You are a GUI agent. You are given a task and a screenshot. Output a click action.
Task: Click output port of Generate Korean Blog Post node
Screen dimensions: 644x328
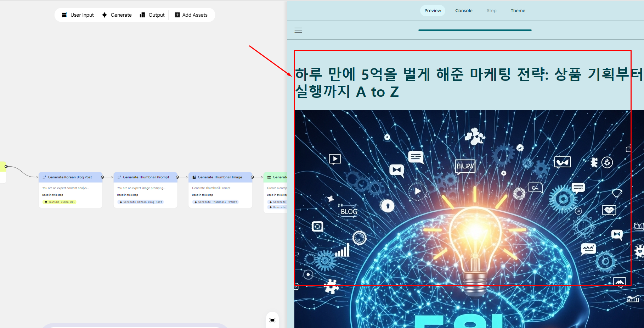point(102,177)
